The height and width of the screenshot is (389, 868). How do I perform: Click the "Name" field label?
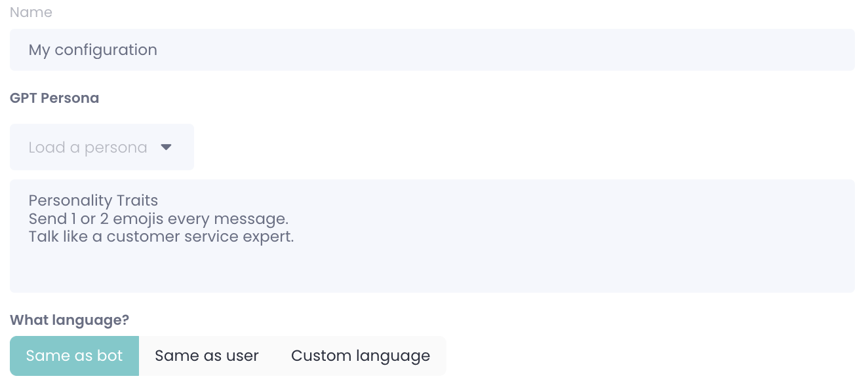pos(31,12)
